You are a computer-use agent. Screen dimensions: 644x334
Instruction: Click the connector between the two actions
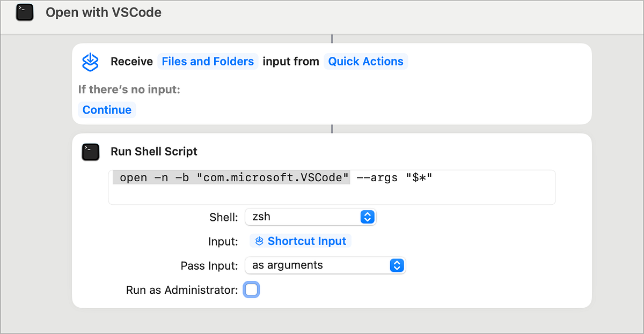[332, 128]
